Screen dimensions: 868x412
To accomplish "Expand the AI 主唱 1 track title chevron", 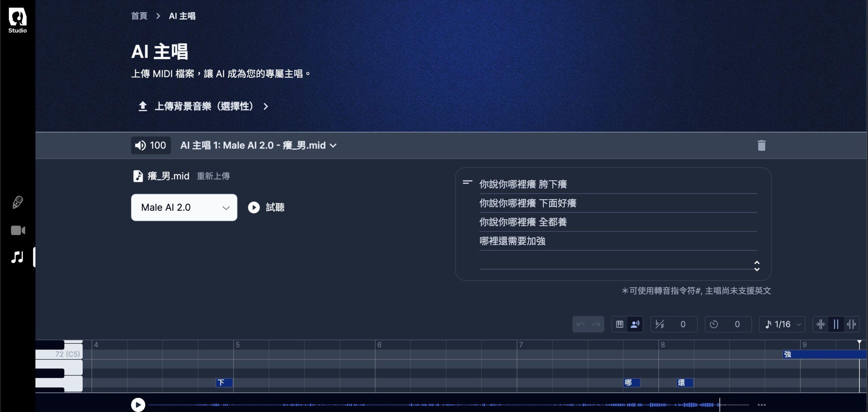I will [x=333, y=146].
